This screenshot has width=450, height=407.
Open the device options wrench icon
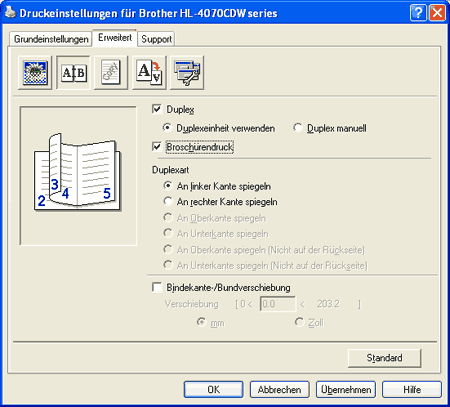tap(187, 73)
